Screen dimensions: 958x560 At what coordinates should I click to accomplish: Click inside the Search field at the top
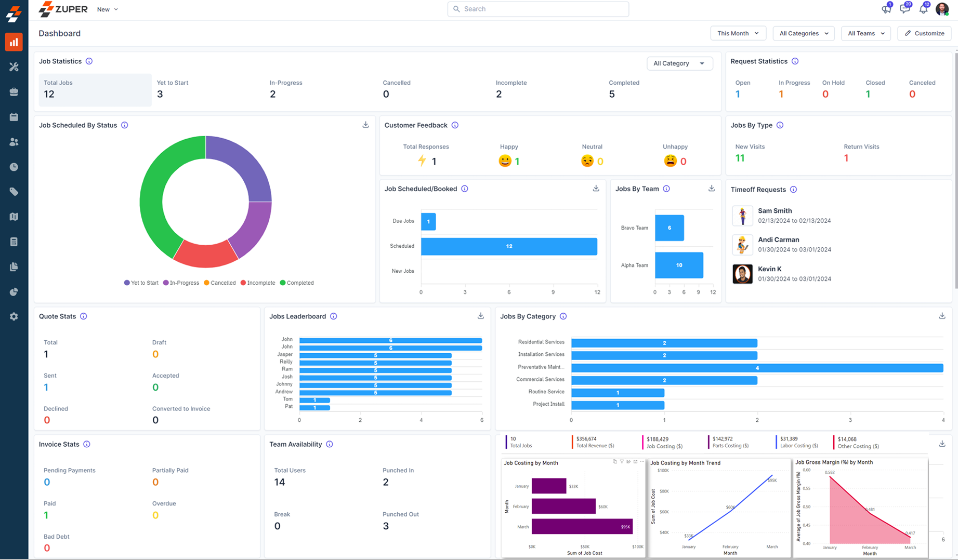coord(538,9)
